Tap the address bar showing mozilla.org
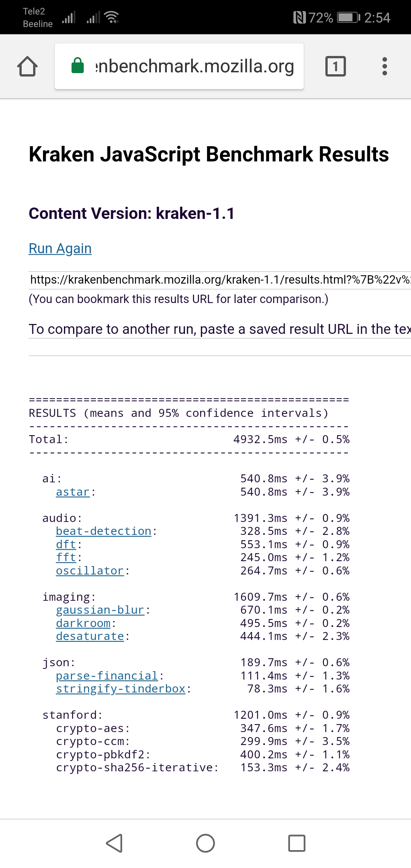 point(194,66)
